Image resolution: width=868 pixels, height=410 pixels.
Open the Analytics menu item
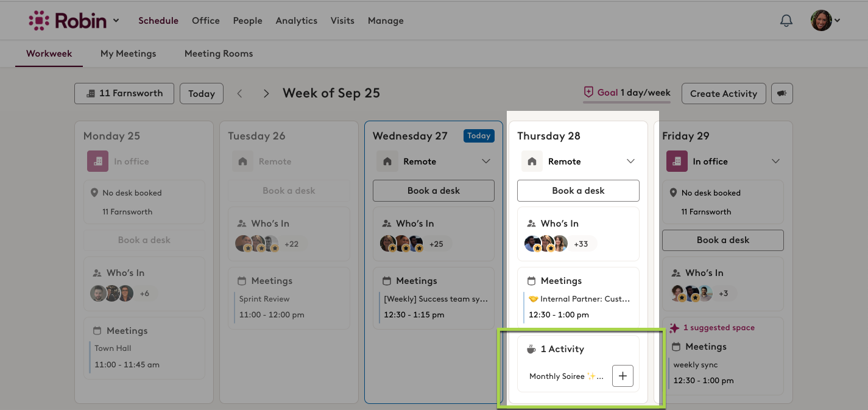click(296, 21)
